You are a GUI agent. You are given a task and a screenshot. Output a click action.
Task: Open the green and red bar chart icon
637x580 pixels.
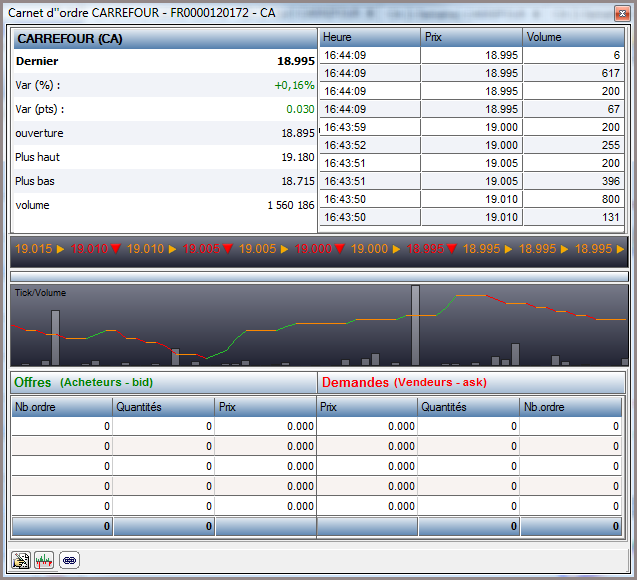point(44,561)
